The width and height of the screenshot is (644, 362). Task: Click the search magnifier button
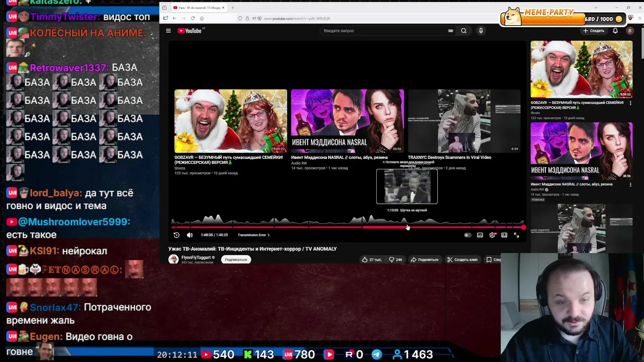click(463, 31)
